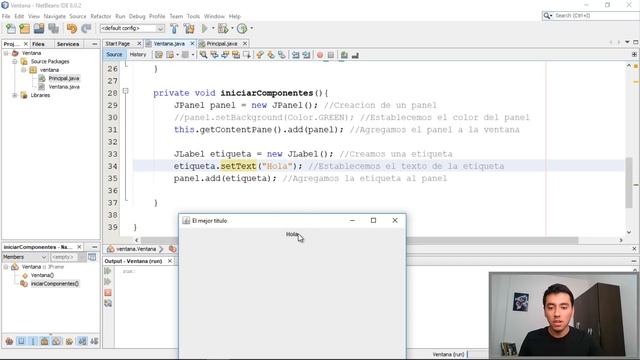The image size is (640, 360).
Task: Click the editor Find Selection magnifier icon
Action: coord(203,55)
